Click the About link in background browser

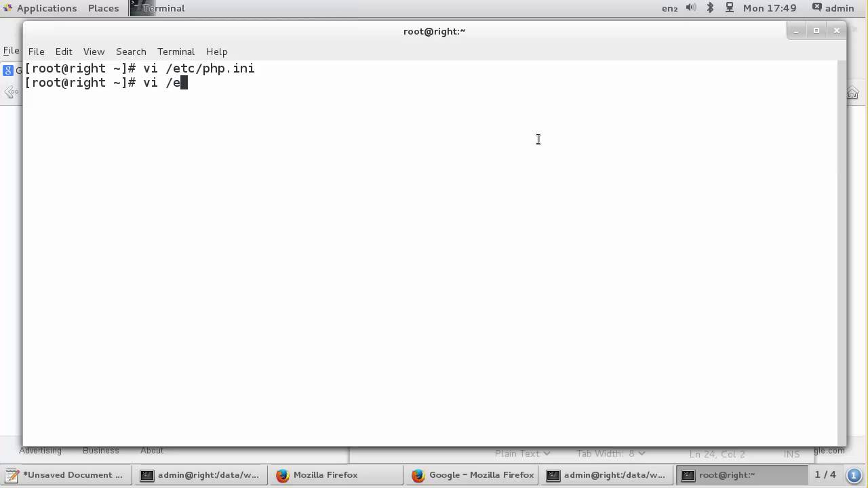(x=152, y=451)
